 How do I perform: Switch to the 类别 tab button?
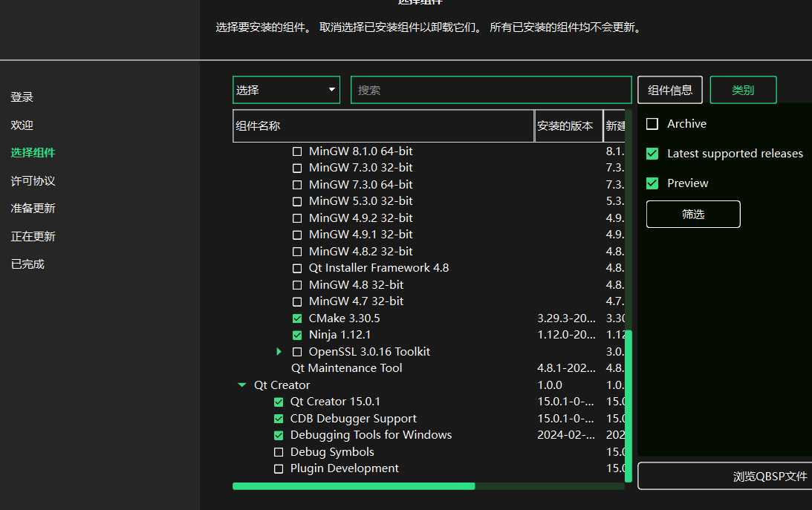coord(743,90)
